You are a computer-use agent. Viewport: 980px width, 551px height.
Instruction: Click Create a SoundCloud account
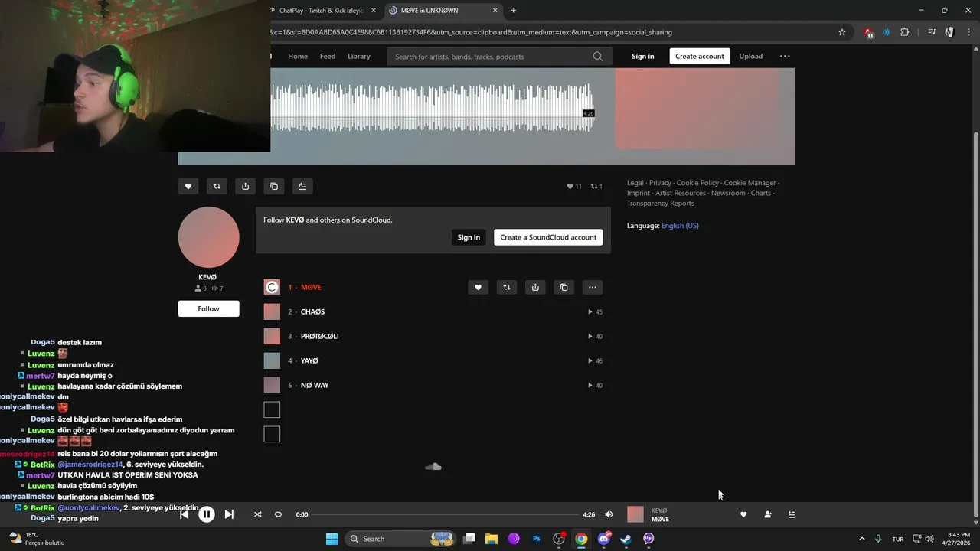click(x=548, y=237)
